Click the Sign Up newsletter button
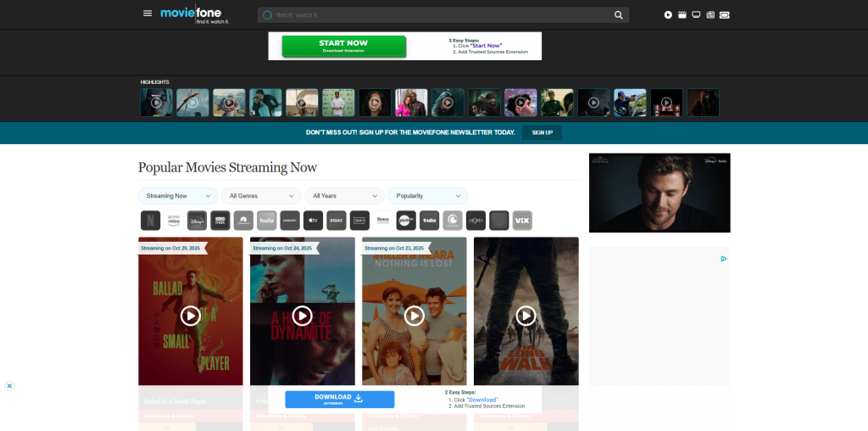The height and width of the screenshot is (431, 868). [x=542, y=133]
